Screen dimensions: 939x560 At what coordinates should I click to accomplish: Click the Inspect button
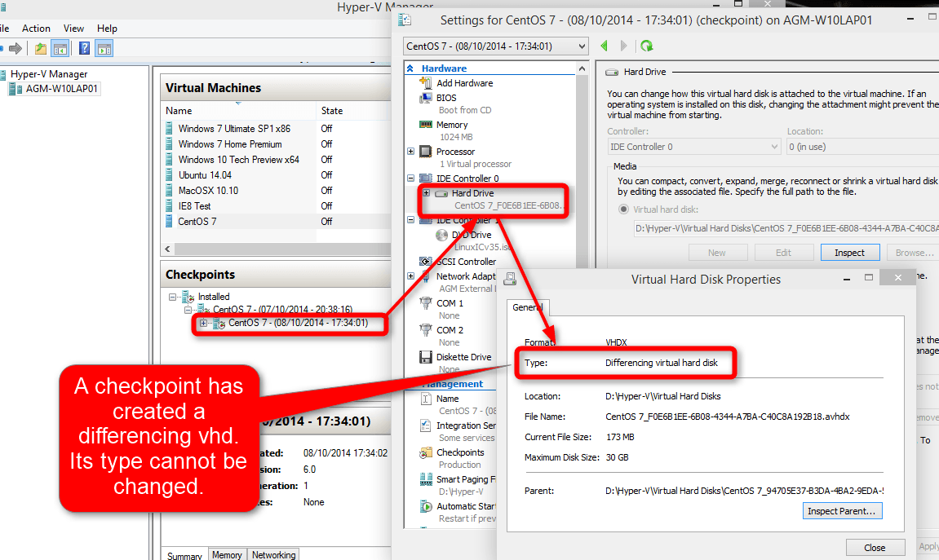pos(850,253)
